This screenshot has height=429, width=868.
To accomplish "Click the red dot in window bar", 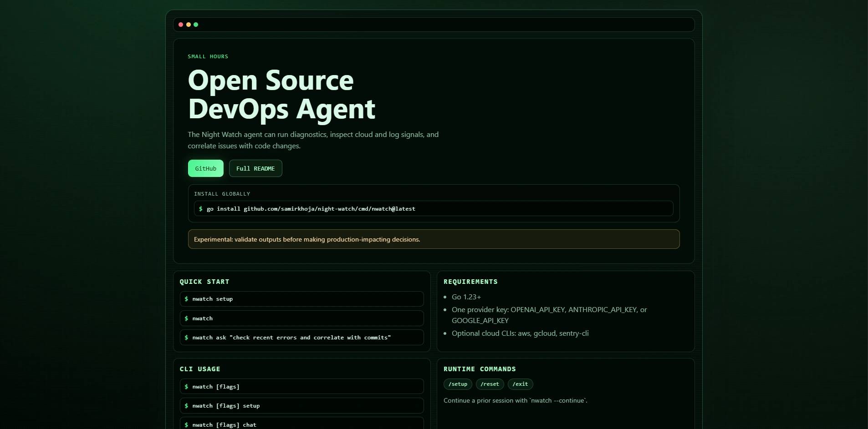I will pyautogui.click(x=181, y=25).
